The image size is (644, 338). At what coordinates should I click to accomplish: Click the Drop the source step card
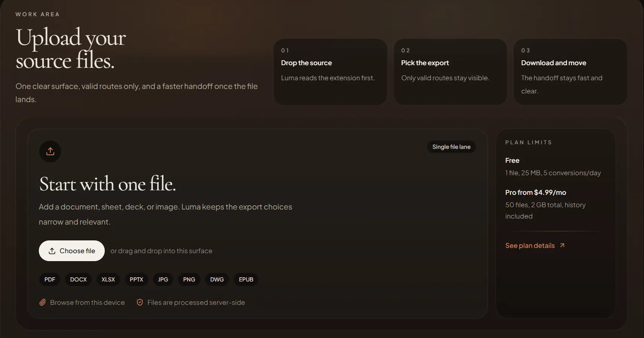click(330, 72)
